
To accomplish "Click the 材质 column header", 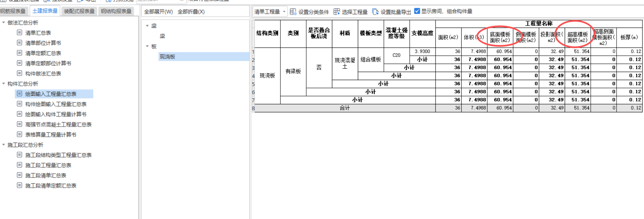I will [x=345, y=34].
